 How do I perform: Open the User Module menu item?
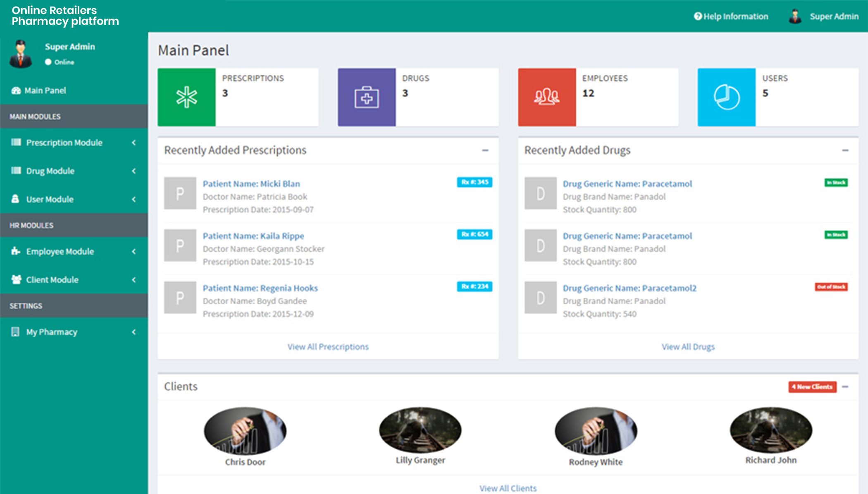[74, 199]
